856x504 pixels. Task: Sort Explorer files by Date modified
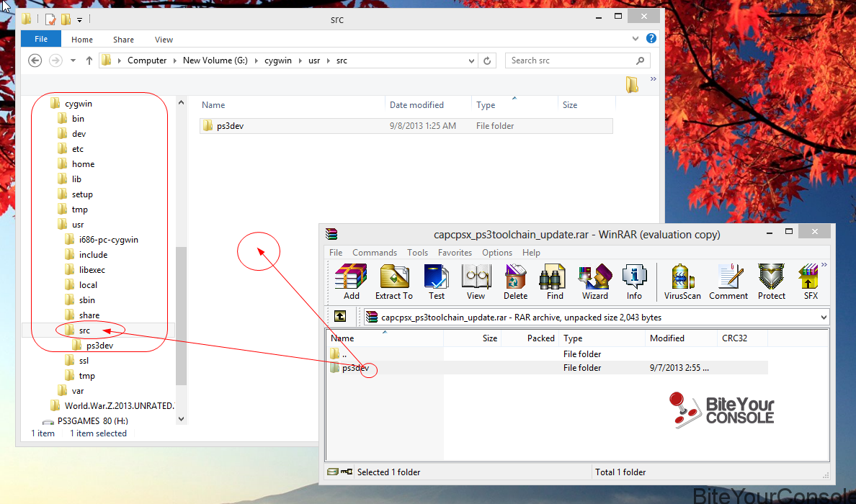tap(428, 104)
